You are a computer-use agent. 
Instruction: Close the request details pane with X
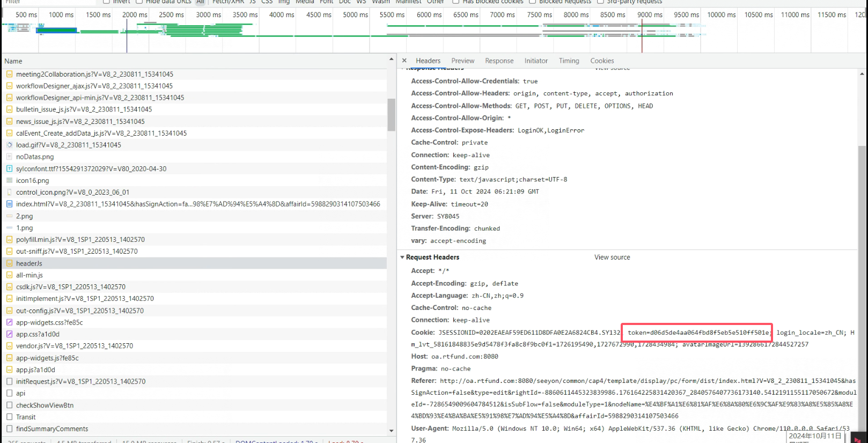404,61
